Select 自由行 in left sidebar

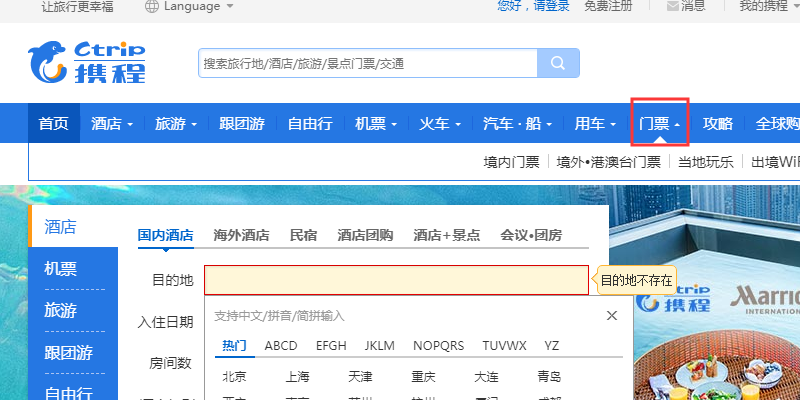pos(68,393)
